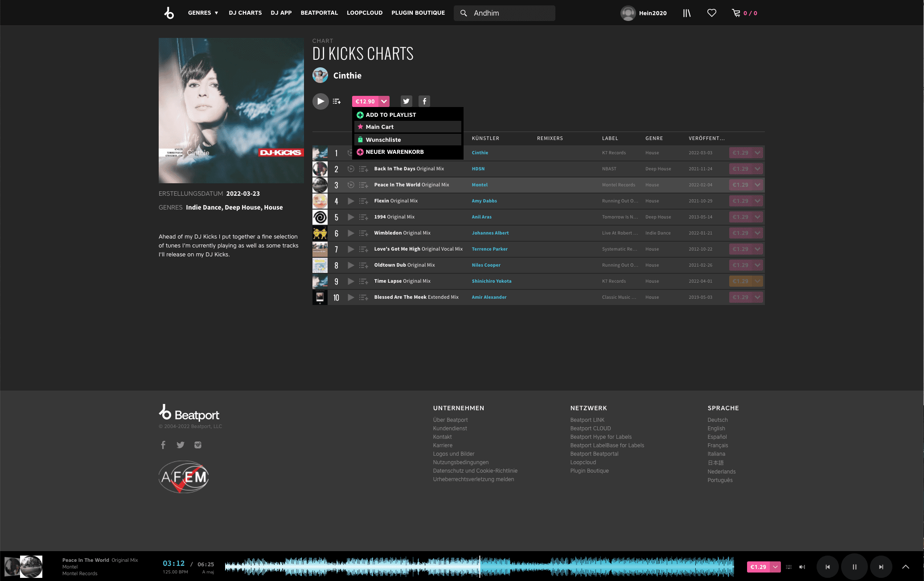Viewport: 924px width, 581px height.
Task: Open the DJ CHARTS navigation item
Action: (245, 13)
